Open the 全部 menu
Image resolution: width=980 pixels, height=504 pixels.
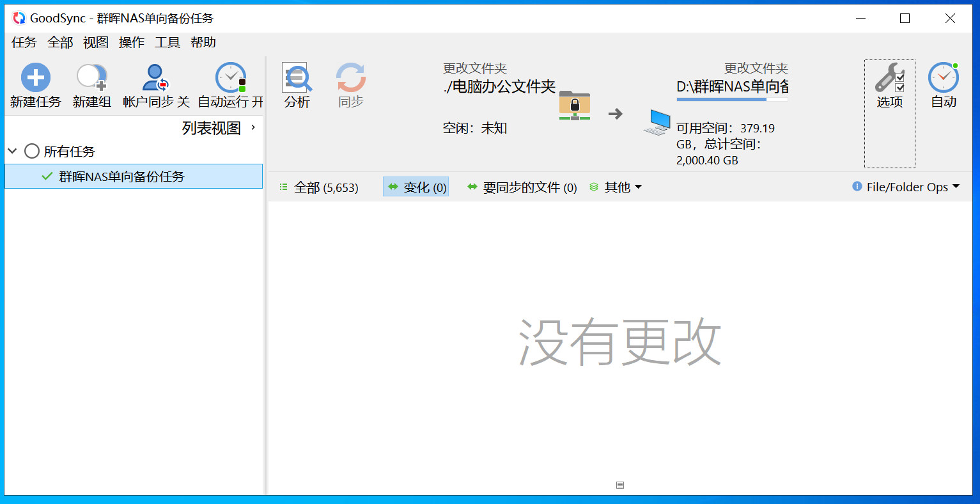pyautogui.click(x=60, y=42)
